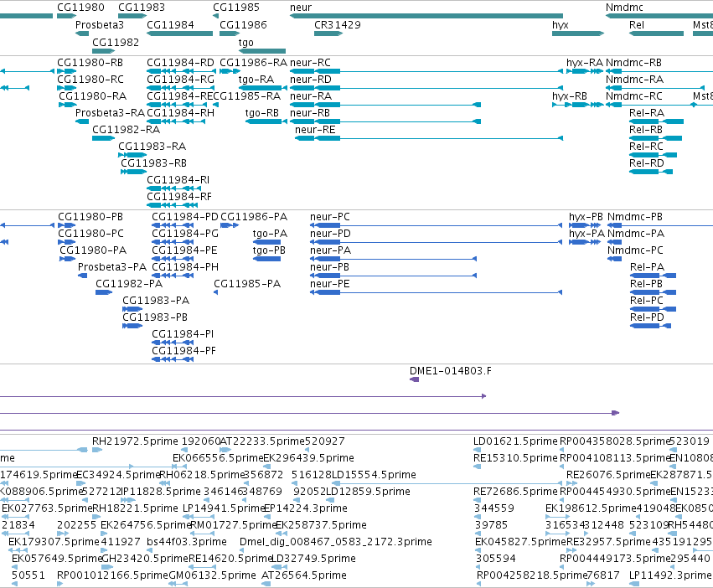
Task: Click transcript Prosbeta3-RA label
Action: coord(110,113)
